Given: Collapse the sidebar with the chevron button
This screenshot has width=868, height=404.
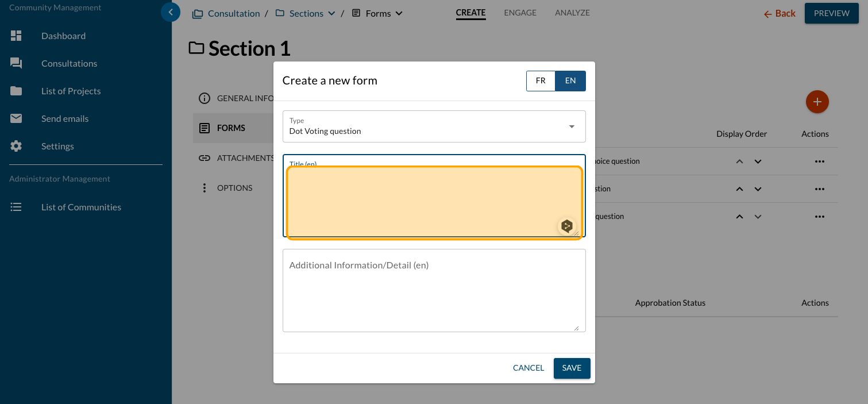Looking at the screenshot, I should click(171, 12).
